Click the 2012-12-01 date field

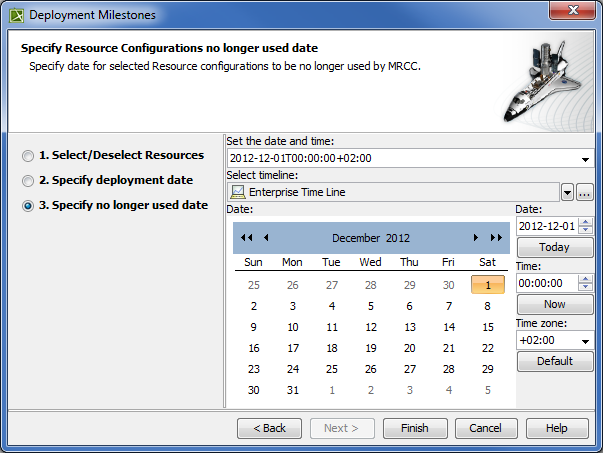547,226
